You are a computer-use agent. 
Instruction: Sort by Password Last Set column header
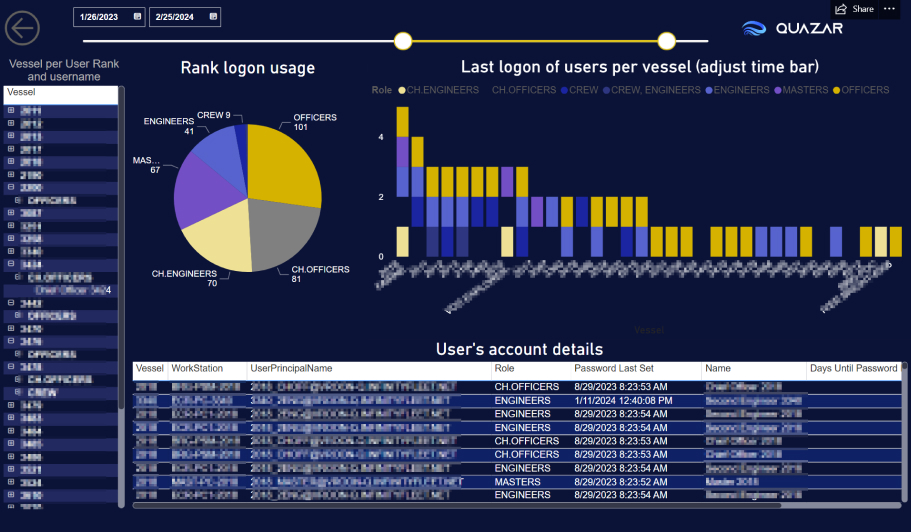click(x=615, y=369)
